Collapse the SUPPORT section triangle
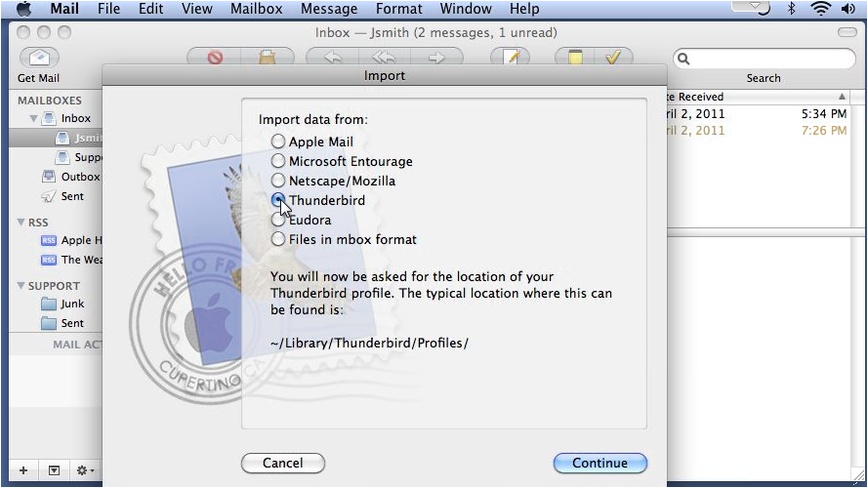Screen dimensions: 868x488 point(21,286)
